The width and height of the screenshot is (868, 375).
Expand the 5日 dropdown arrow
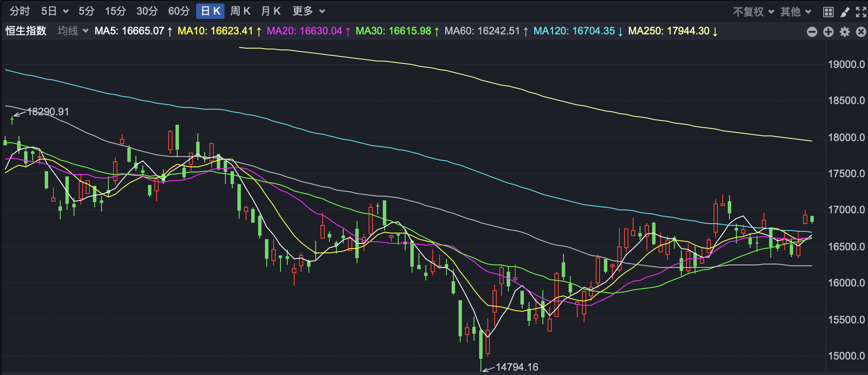66,12
